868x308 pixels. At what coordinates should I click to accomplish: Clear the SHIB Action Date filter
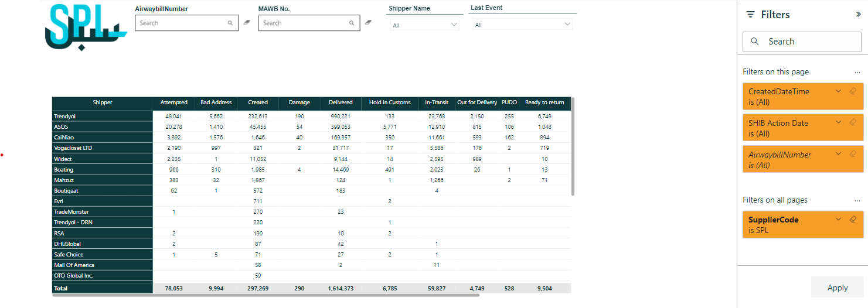(x=853, y=123)
